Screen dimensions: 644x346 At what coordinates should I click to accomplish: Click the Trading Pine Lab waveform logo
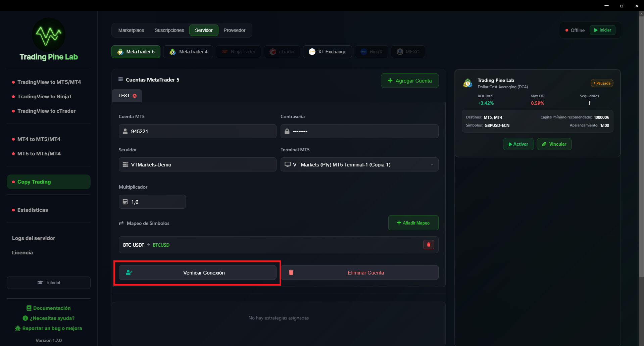49,35
